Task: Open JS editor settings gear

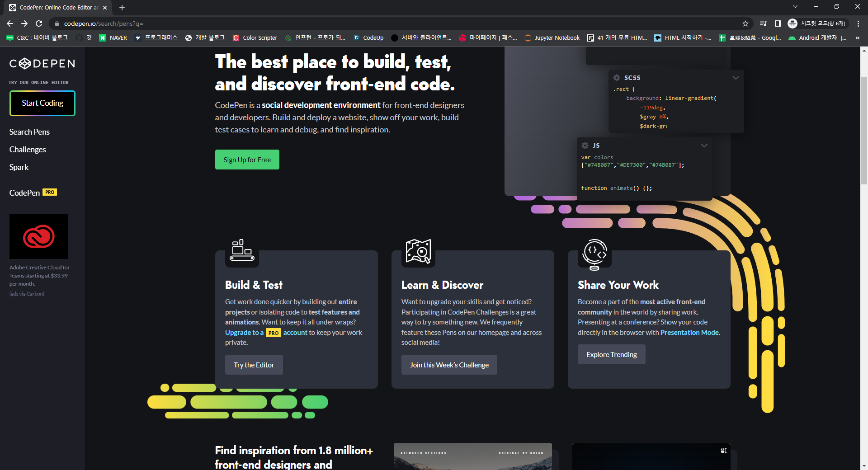Action: pos(585,146)
